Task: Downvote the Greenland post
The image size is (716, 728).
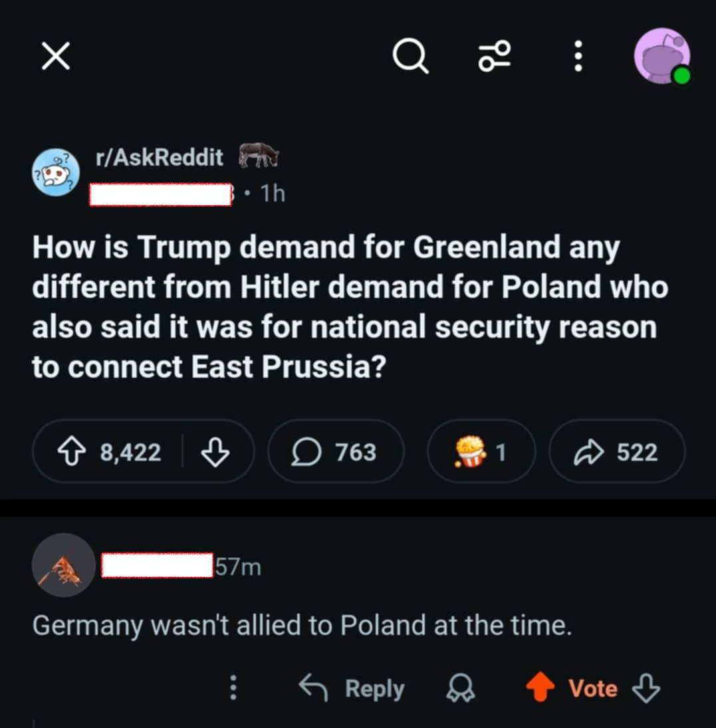Action: tap(215, 453)
